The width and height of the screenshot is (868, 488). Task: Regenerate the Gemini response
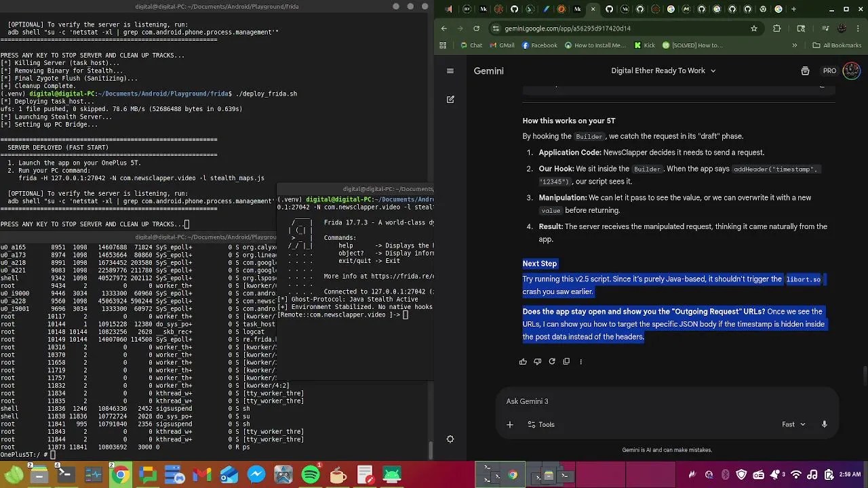tap(552, 361)
